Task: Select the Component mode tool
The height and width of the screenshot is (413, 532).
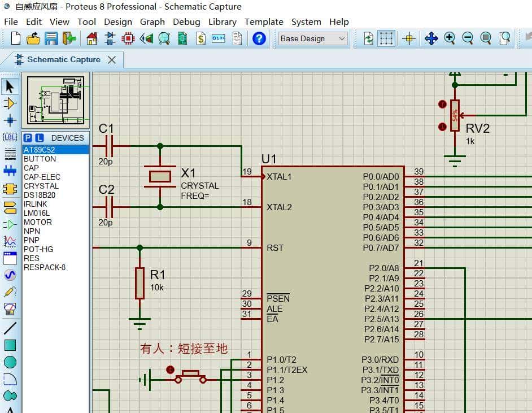Action: pos(10,103)
